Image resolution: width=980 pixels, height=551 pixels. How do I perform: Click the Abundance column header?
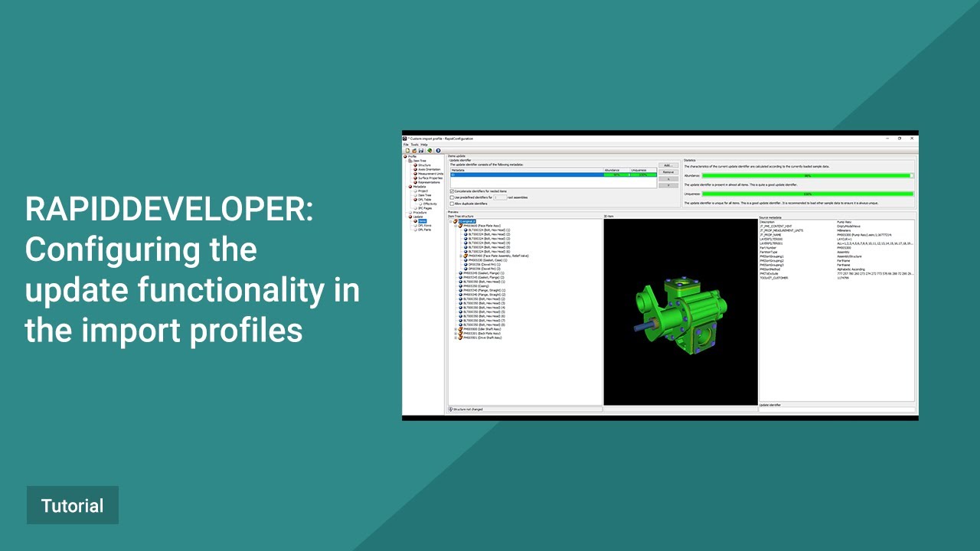[x=616, y=170]
